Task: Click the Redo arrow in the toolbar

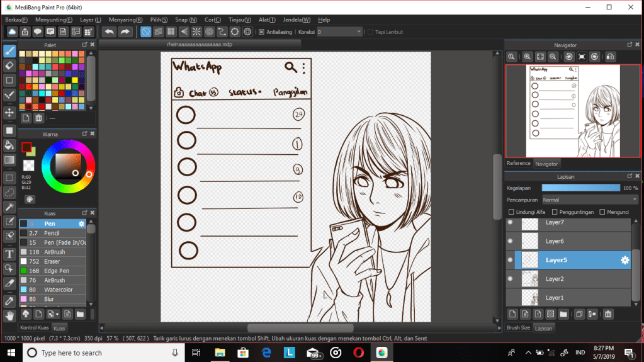Action: pyautogui.click(x=125, y=31)
